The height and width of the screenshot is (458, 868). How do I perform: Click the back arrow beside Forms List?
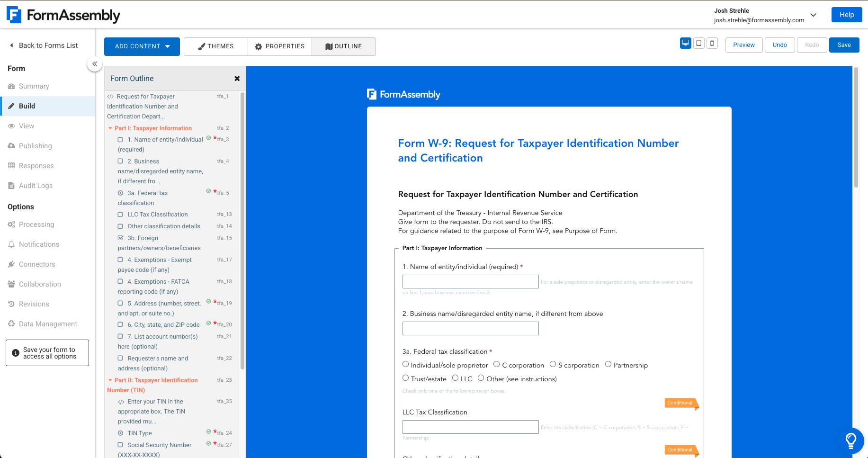pos(11,45)
